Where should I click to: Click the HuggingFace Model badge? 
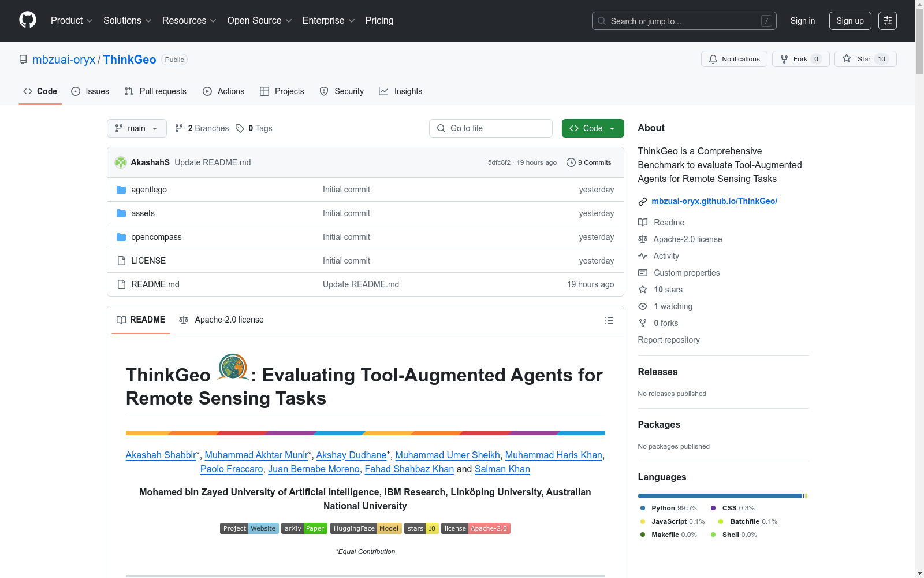pos(366,528)
